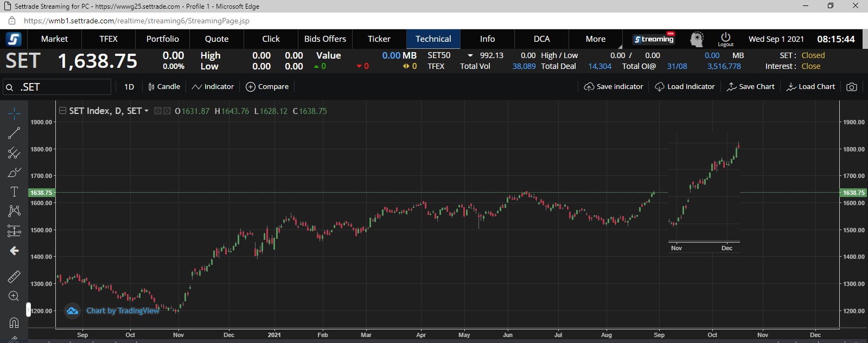Select the trend line drawing tool
868x343 pixels.
(x=14, y=133)
